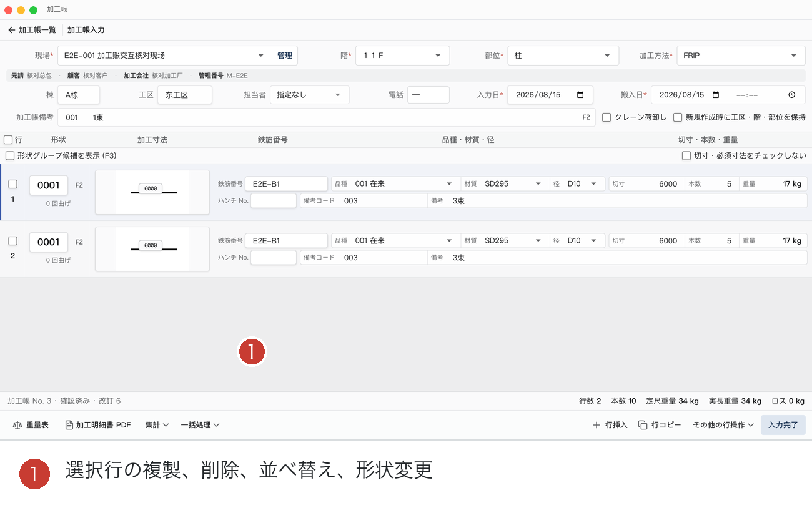The width and height of the screenshot is (812, 508).
Task: Click the 入力完了 button
Action: (x=783, y=425)
